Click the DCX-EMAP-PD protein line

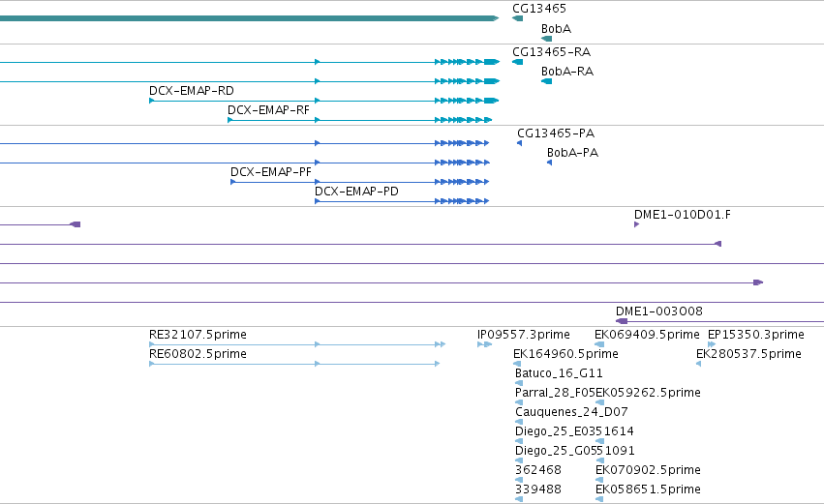point(402,201)
